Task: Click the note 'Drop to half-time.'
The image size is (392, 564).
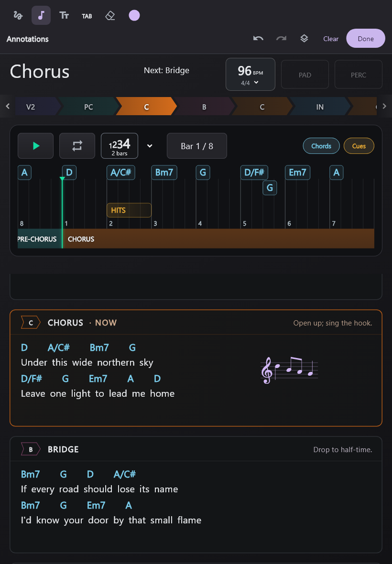Action: tap(343, 450)
